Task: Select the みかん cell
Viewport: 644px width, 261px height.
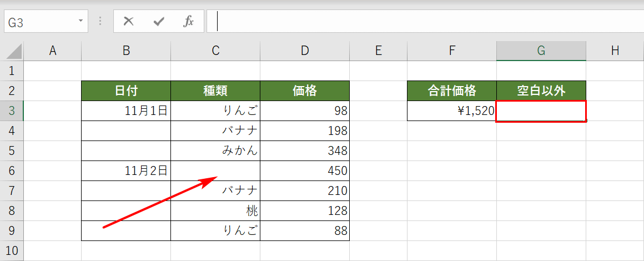Action: click(x=215, y=151)
